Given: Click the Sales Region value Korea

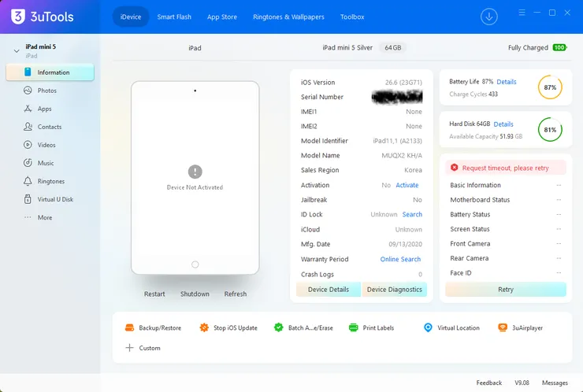Looking at the screenshot, I should [x=413, y=170].
